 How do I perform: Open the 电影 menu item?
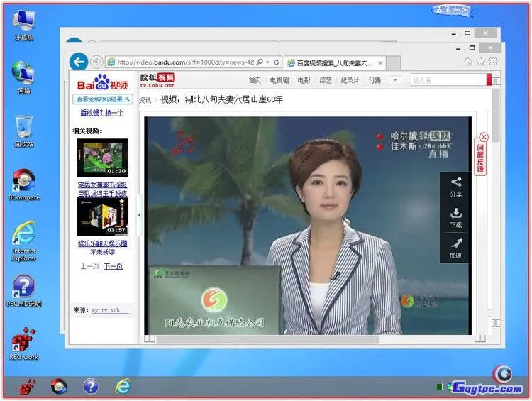pyautogui.click(x=304, y=80)
